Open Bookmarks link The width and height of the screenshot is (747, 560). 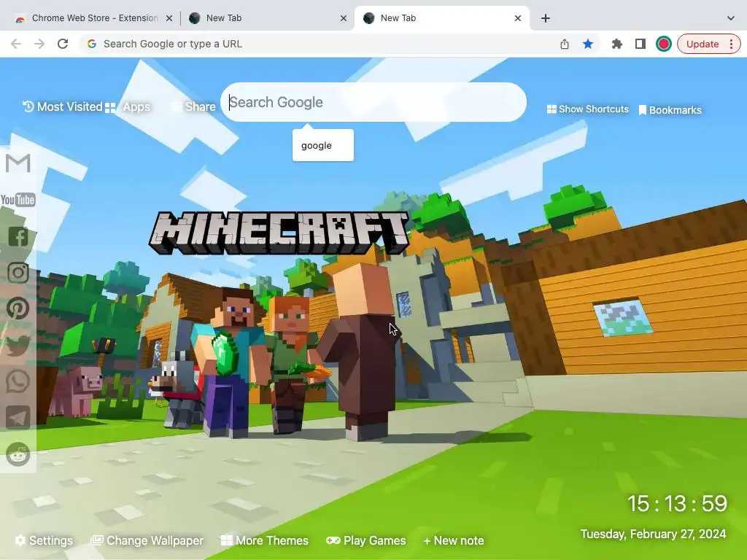point(670,110)
